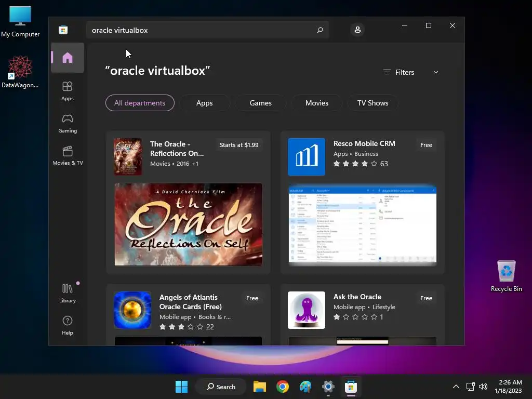Filter results by Games

(261, 103)
